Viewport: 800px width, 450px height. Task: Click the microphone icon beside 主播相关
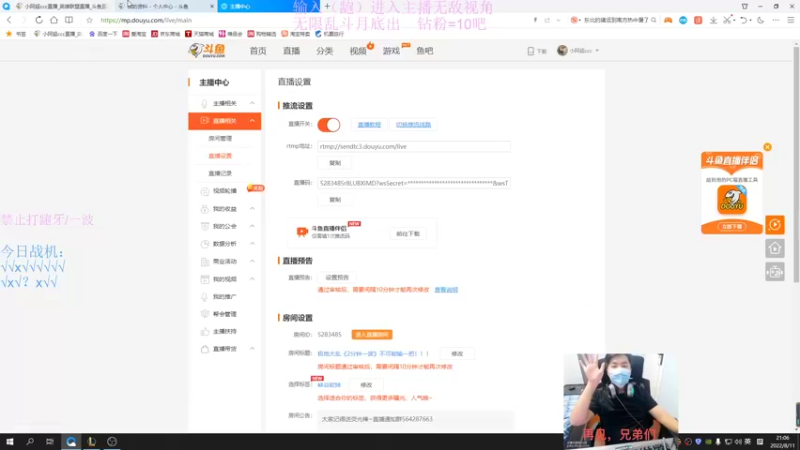coord(205,104)
